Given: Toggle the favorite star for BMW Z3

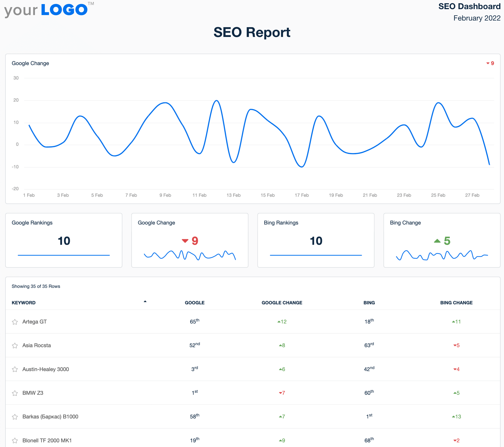Looking at the screenshot, I should (x=15, y=393).
